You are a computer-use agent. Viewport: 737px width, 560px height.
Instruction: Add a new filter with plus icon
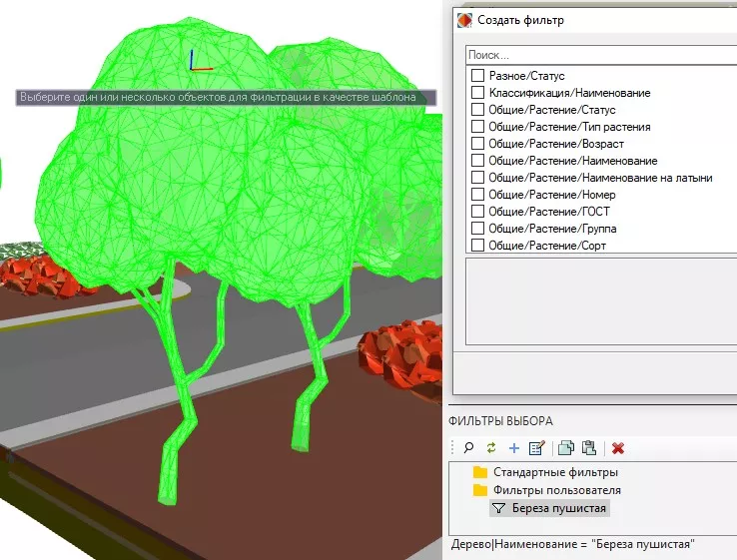point(514,448)
